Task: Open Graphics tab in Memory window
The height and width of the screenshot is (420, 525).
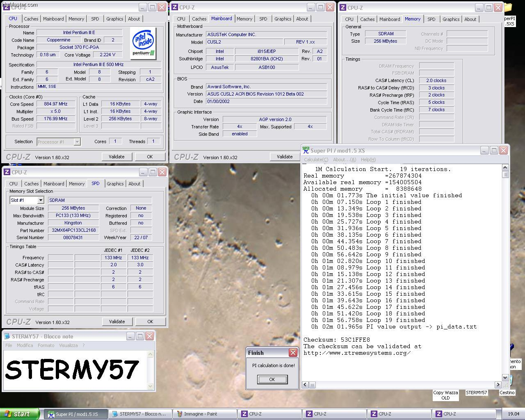Action: coord(451,19)
